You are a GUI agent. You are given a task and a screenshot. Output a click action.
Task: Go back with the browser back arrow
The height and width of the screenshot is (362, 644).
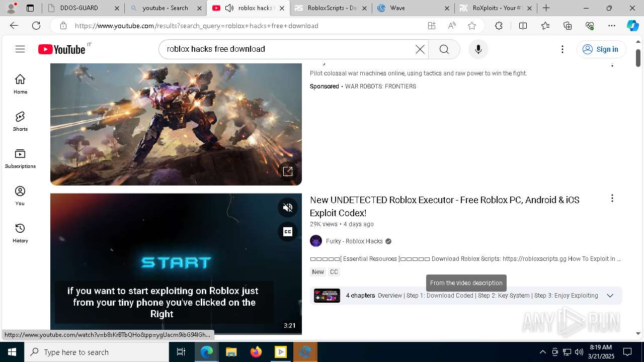pos(14,26)
